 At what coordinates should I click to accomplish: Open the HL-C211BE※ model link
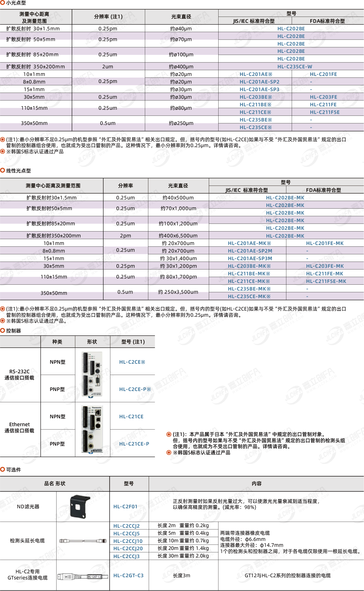pos(255,105)
